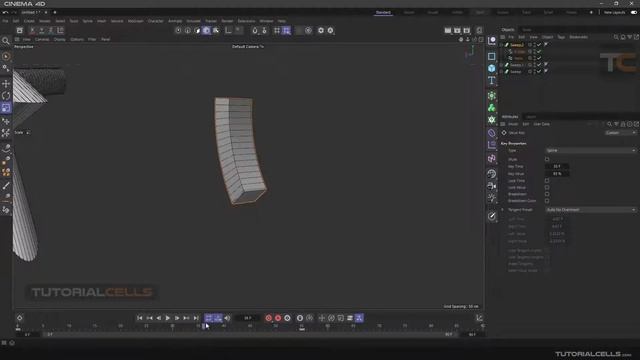Click the Key Value percent field
The width and height of the screenshot is (640, 360).
point(557,173)
